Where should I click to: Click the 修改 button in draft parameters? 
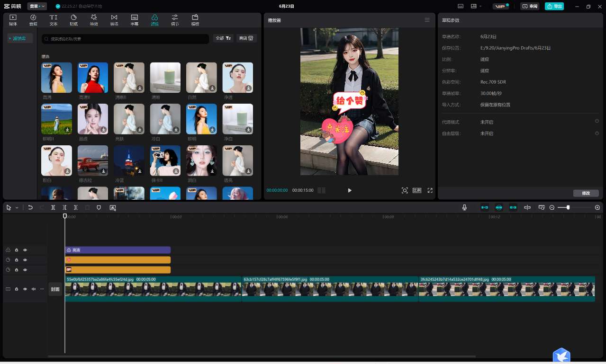586,193
